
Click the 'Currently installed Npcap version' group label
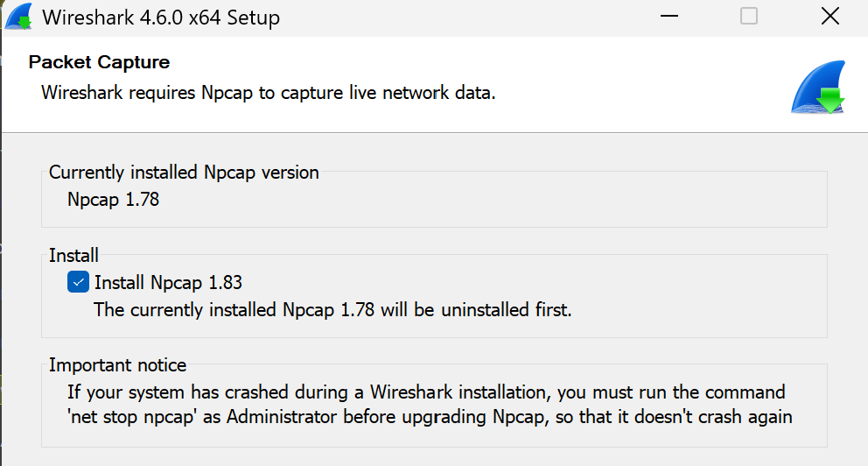click(184, 173)
